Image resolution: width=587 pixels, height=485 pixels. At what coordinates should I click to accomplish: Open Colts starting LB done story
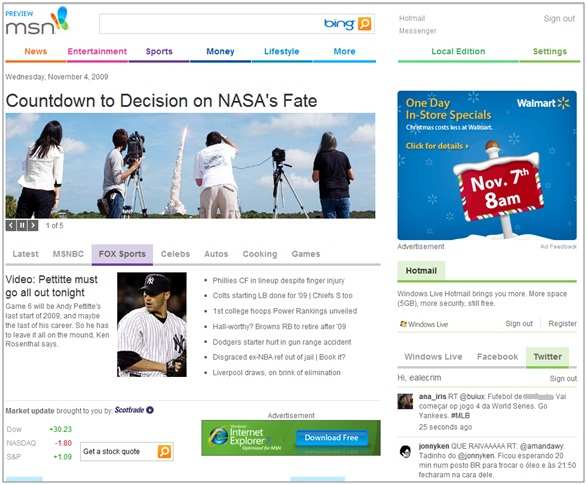click(x=282, y=296)
